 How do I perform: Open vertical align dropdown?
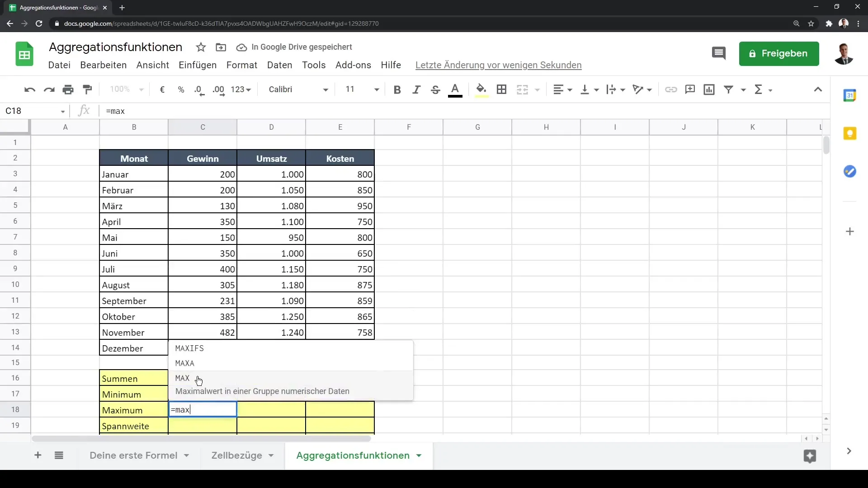[590, 89]
